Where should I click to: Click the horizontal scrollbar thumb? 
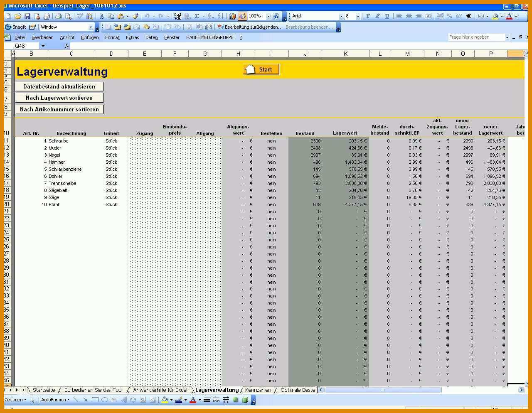(383, 390)
